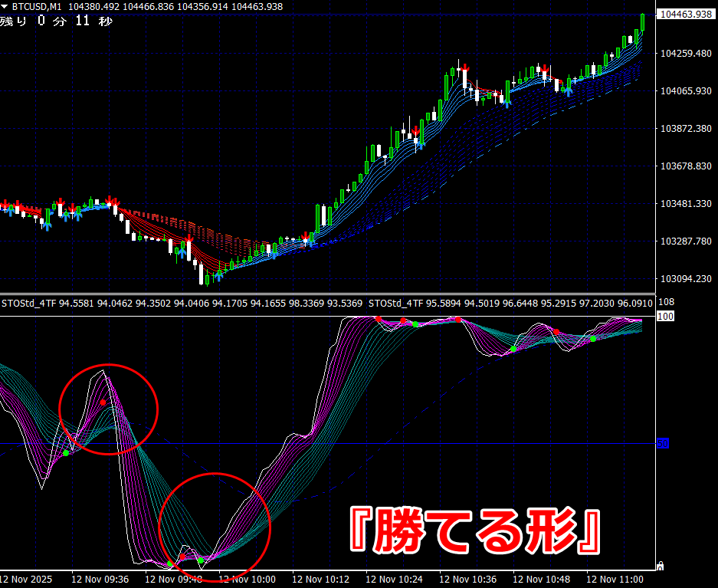The height and width of the screenshot is (588, 718).
Task: Click the 100 level label in indicator window
Action: (x=665, y=317)
